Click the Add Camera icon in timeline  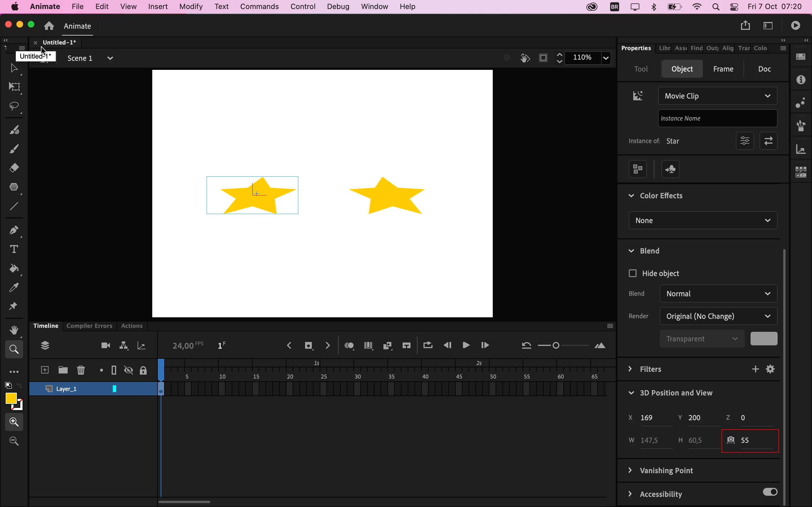coord(106,346)
